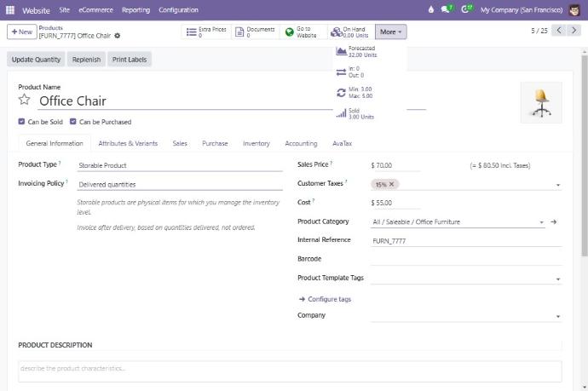
Task: Click the Cost field
Action: point(395,203)
